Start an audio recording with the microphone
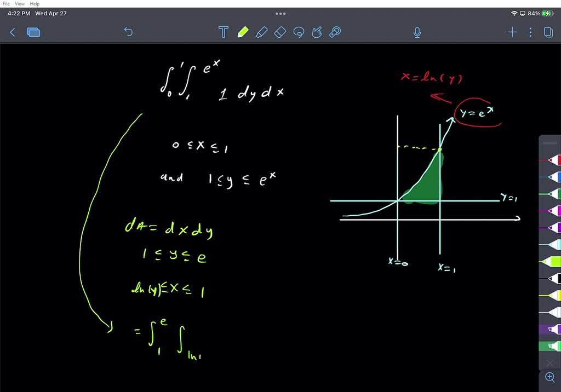Viewport: 561px width, 392px height. [x=416, y=33]
